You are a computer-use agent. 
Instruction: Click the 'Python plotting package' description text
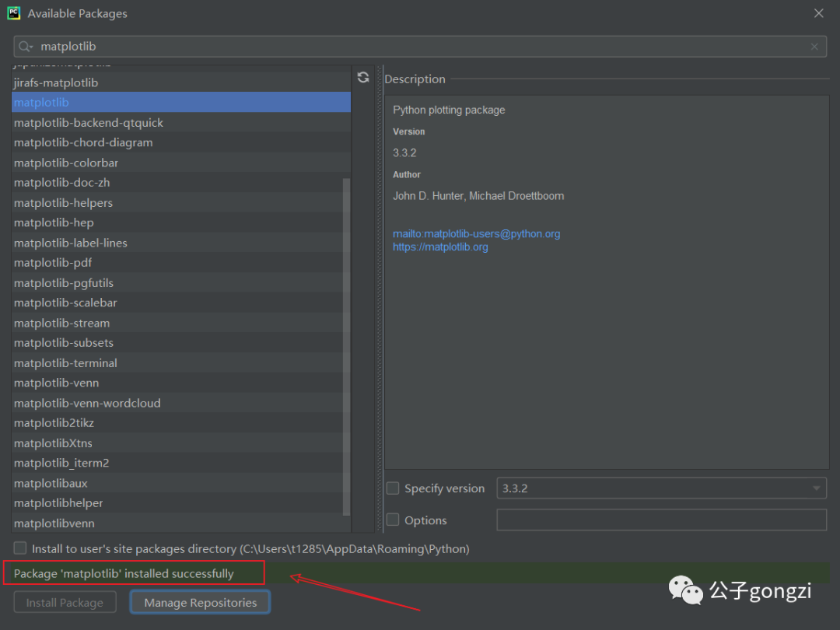click(x=449, y=110)
